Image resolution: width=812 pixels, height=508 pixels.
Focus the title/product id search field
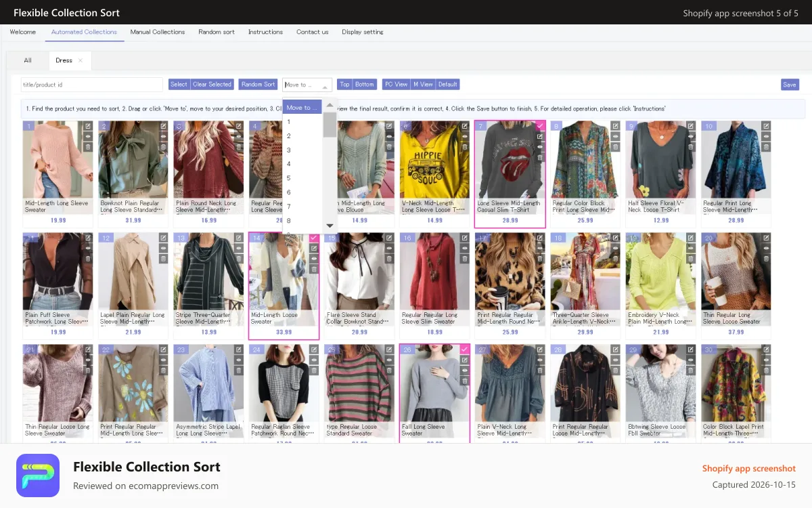click(91, 85)
